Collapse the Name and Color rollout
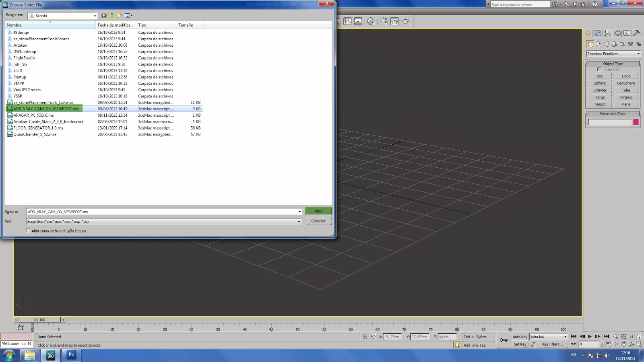 coord(613,114)
